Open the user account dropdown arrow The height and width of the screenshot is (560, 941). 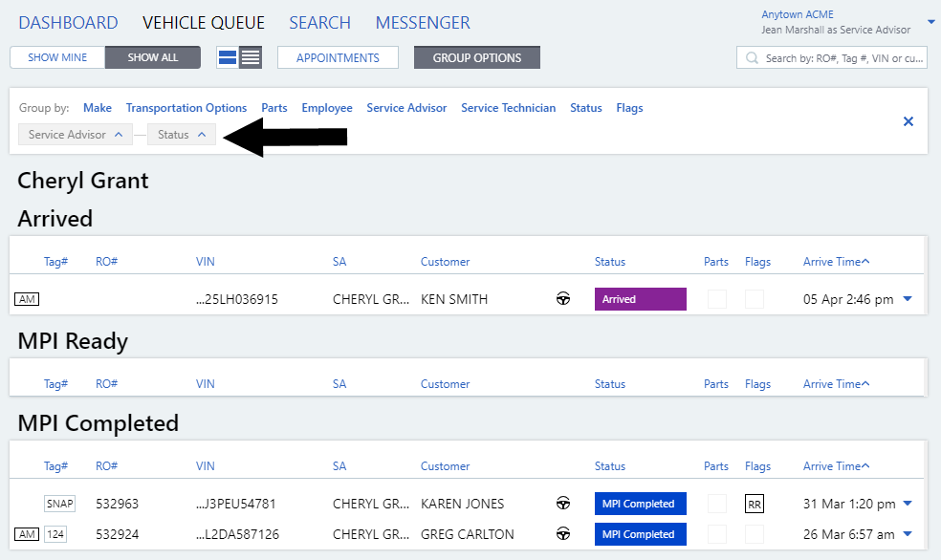pos(931,22)
